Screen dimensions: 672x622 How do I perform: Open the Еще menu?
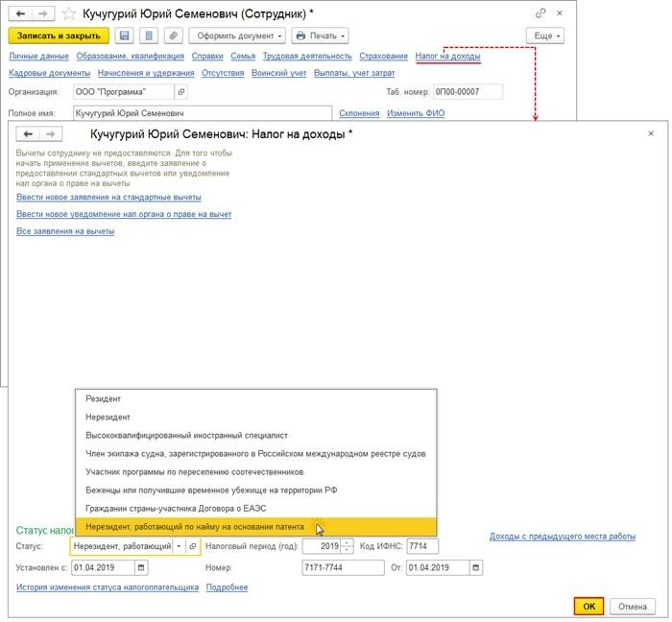click(545, 36)
